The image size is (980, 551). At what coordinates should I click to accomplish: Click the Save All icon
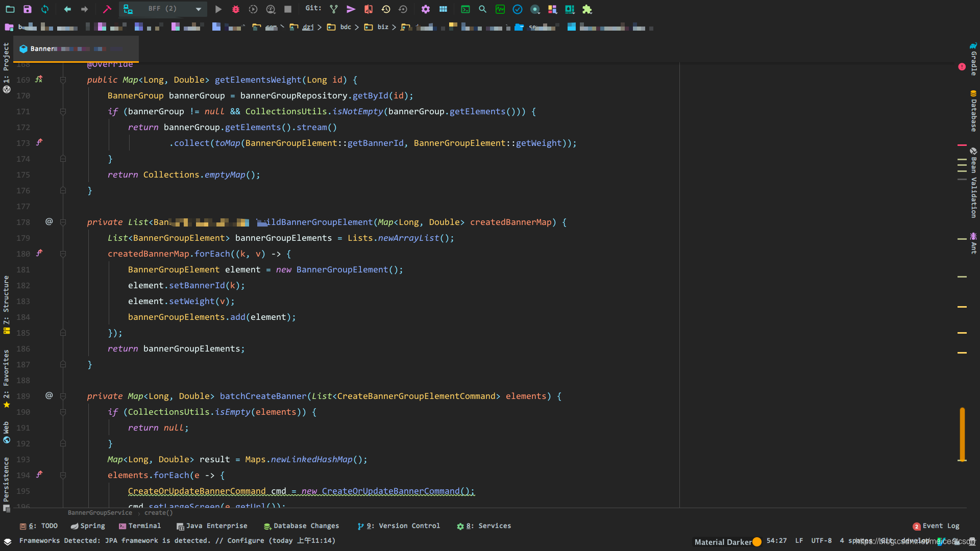(28, 9)
